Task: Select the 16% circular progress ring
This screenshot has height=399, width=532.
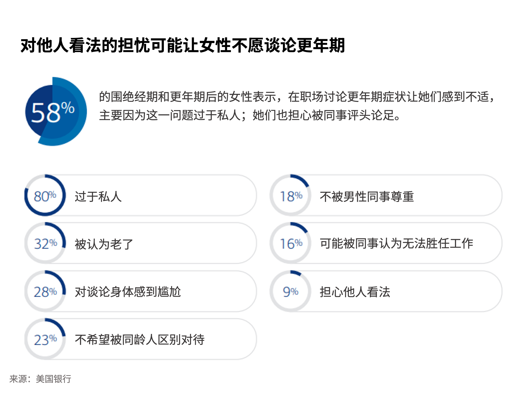Action: (291, 243)
